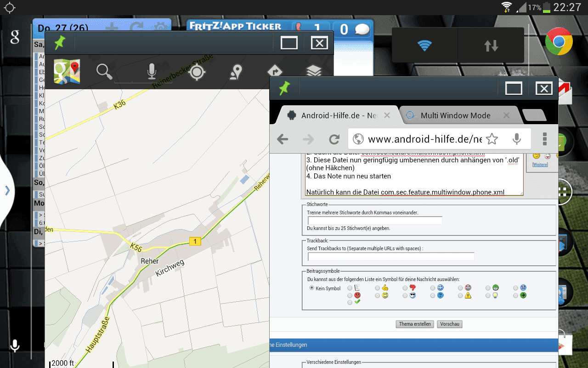Focus the Stichworte input field
Screen dimensions: 588x368
375,220
